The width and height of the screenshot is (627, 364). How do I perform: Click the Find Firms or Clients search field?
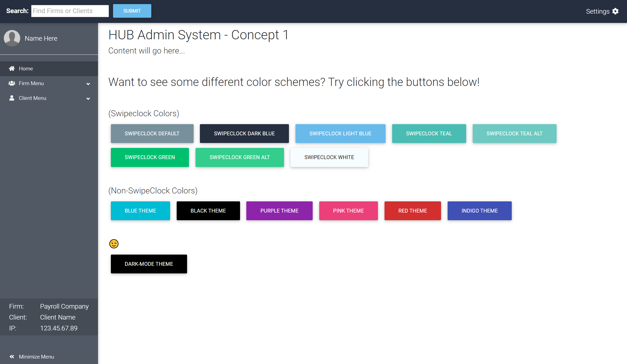(70, 11)
